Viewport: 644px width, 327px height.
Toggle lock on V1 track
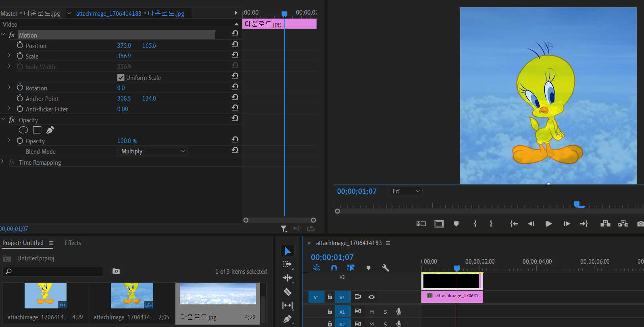330,297
